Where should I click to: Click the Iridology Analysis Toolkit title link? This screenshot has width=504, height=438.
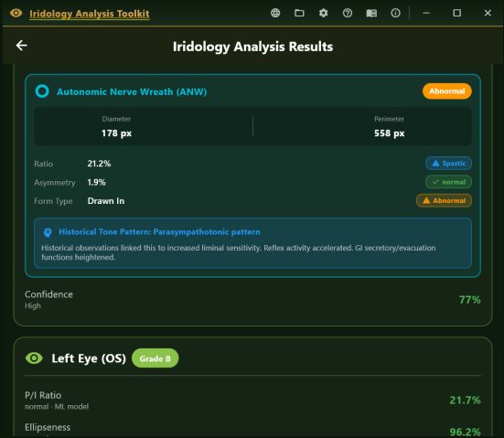pyautogui.click(x=90, y=14)
